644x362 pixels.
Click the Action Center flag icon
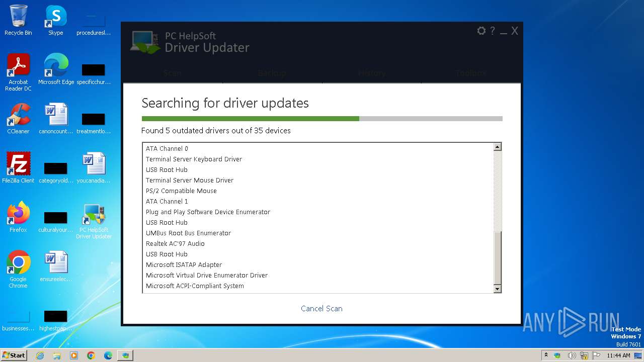point(596,355)
